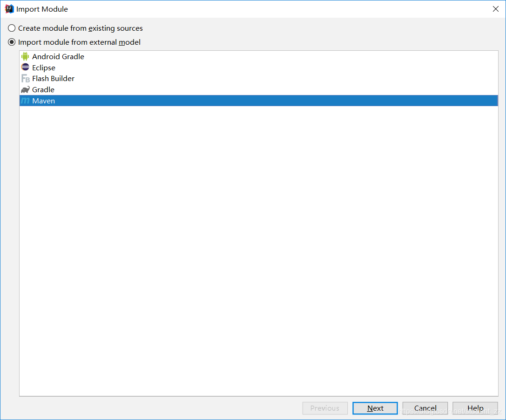Viewport: 506px width, 420px height.
Task: Close the Import Module dialog
Action: pyautogui.click(x=496, y=9)
